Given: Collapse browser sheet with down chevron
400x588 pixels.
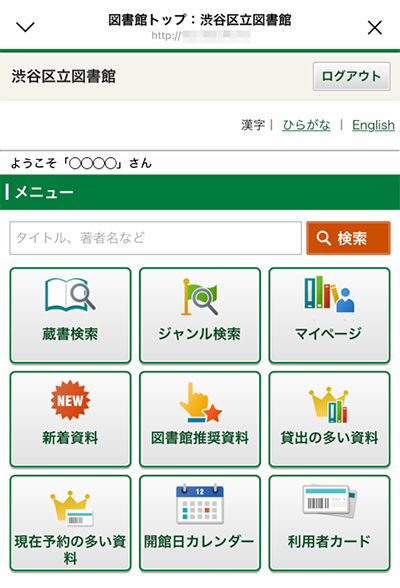Looking at the screenshot, I should [25, 27].
